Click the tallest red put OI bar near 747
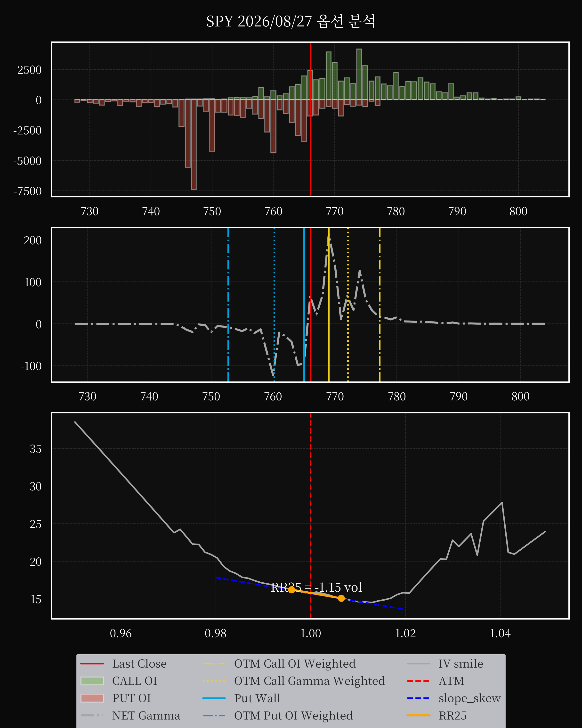Screen dimensions: 582x728 pyautogui.click(x=194, y=144)
